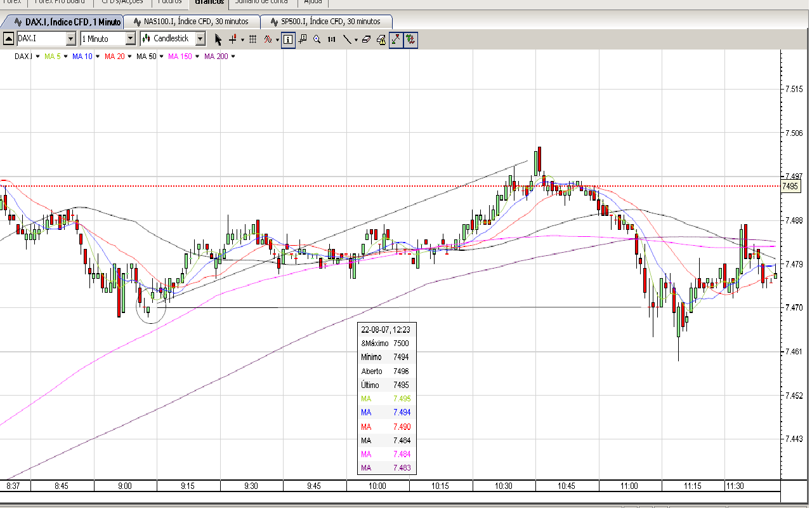Click the 11:00 time axis label
Image resolution: width=812 pixels, height=508 pixels.
tap(629, 486)
